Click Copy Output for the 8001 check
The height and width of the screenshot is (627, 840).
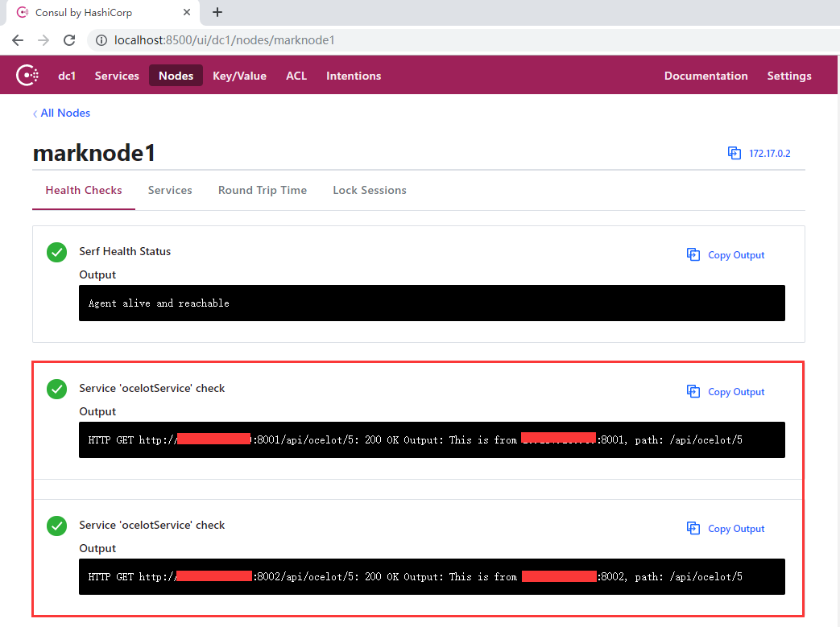[x=736, y=392]
